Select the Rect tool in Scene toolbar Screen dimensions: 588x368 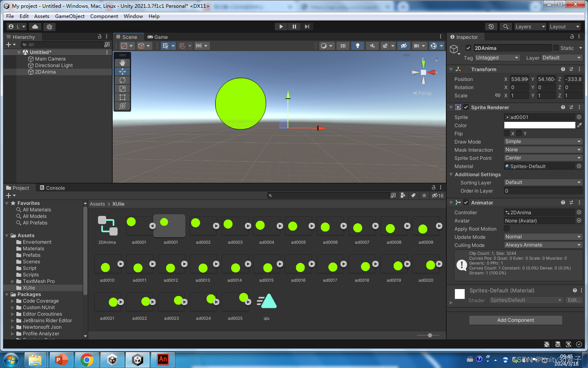122,97
